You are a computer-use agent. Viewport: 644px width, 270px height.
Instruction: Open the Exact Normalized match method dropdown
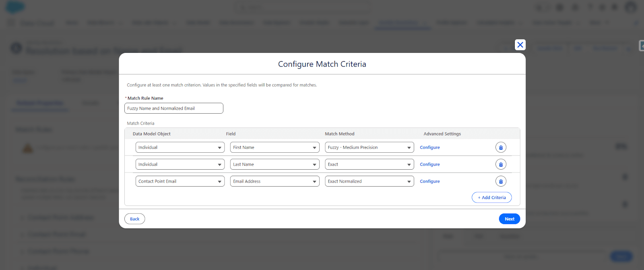pos(369,181)
